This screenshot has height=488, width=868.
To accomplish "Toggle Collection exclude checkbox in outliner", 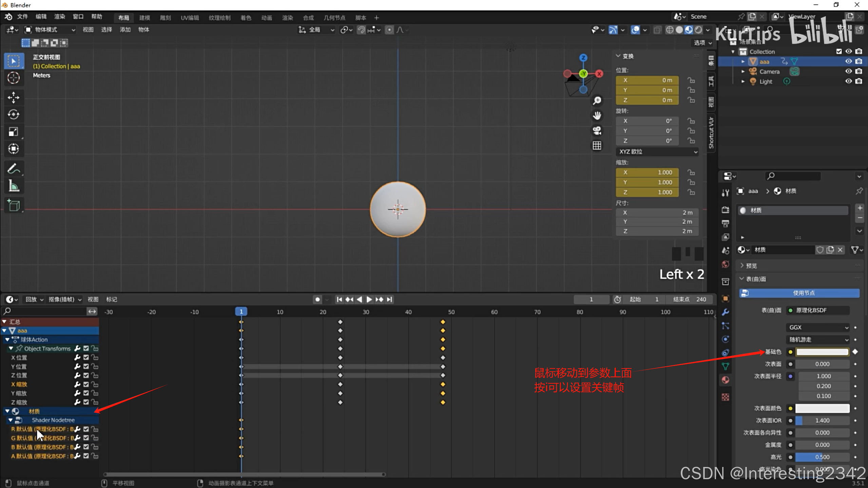I will (839, 52).
